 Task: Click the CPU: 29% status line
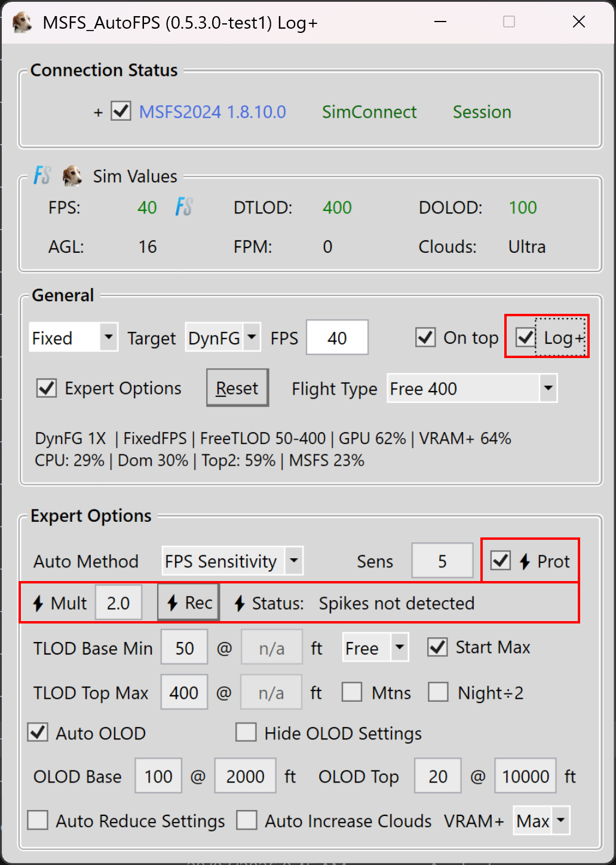(200, 460)
